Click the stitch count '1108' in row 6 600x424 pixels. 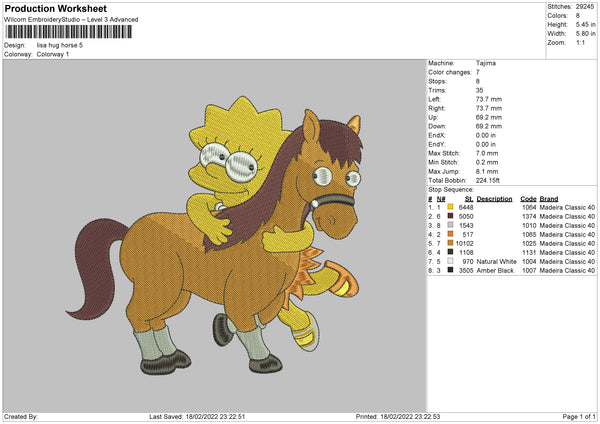tap(466, 252)
